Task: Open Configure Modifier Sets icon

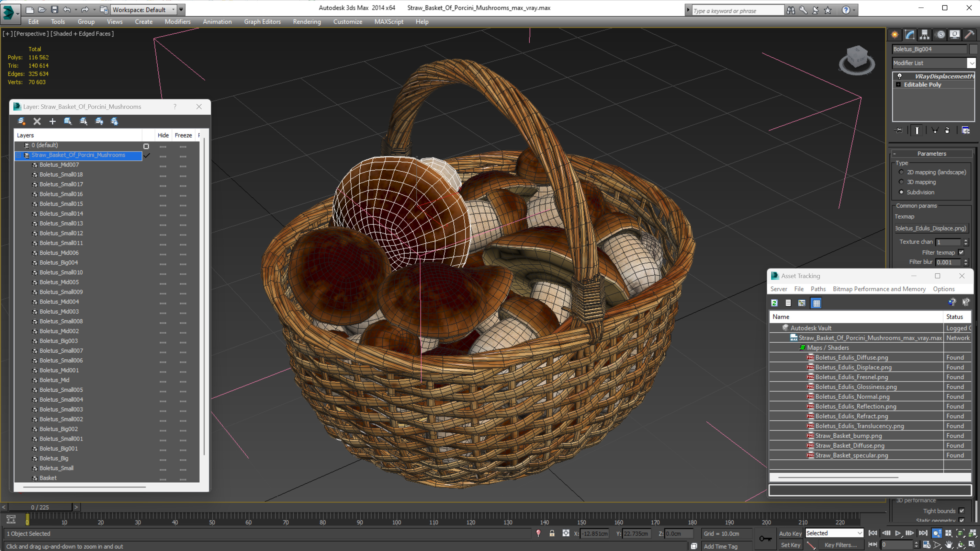Action: click(x=966, y=130)
